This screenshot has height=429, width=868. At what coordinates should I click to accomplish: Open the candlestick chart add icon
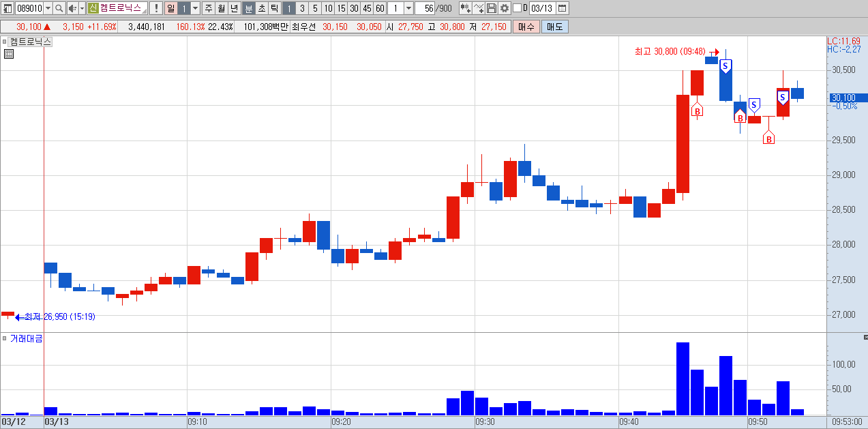coord(465,8)
